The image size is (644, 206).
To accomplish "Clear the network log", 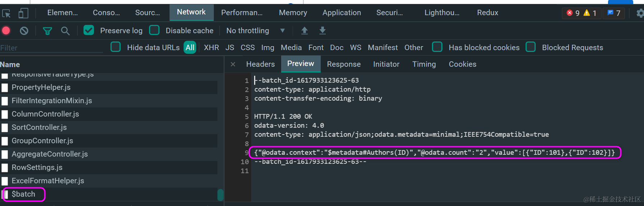I will 24,31.
